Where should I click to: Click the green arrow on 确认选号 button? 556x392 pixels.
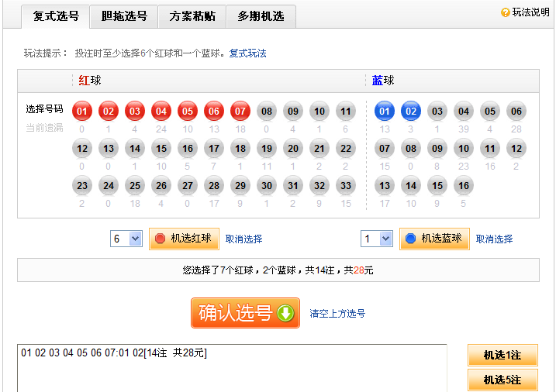286,313
